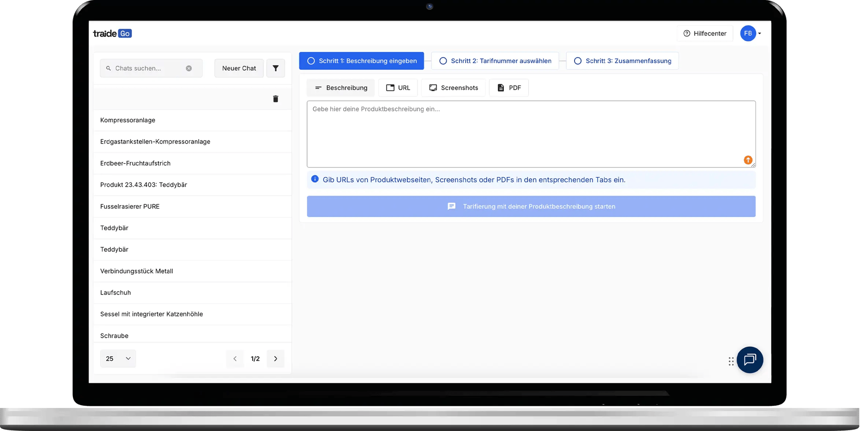Viewport: 868px width, 431px height.
Task: Click the 1/2 page indicator
Action: tap(255, 359)
